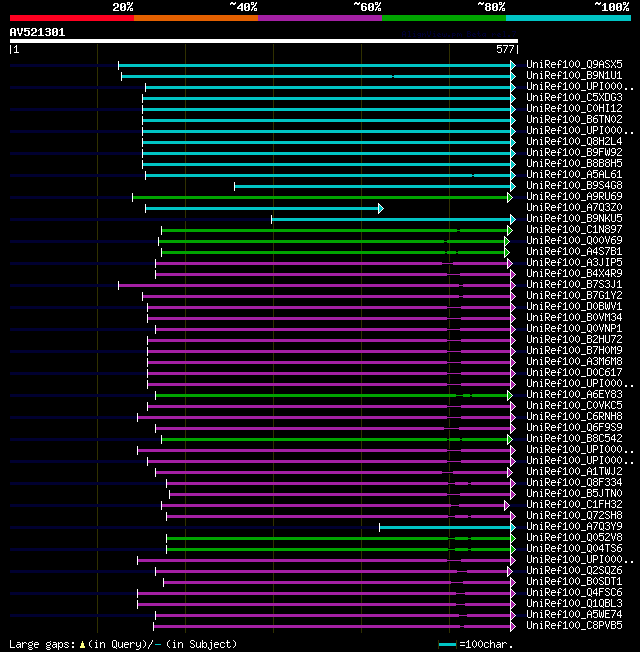Click the cyan A7Q3Y9 alignment bar
The width and height of the screenshot is (640, 652).
click(445, 528)
